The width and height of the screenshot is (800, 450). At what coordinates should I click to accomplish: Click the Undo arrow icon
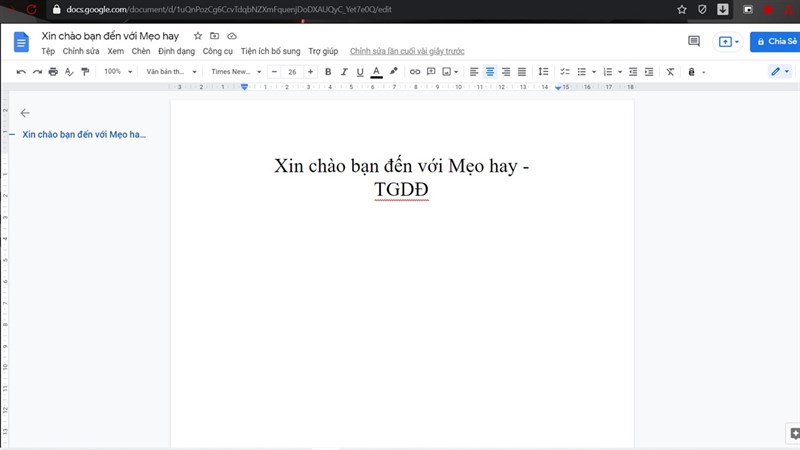tap(21, 72)
